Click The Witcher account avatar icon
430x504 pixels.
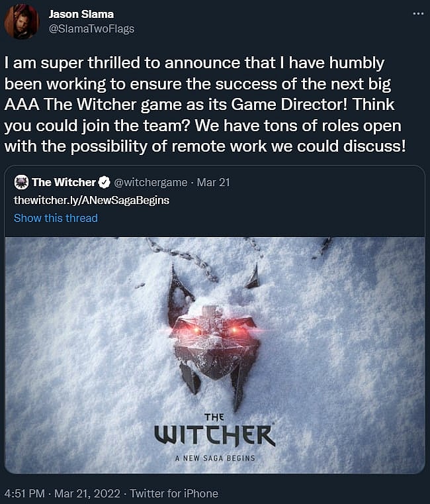(x=22, y=182)
